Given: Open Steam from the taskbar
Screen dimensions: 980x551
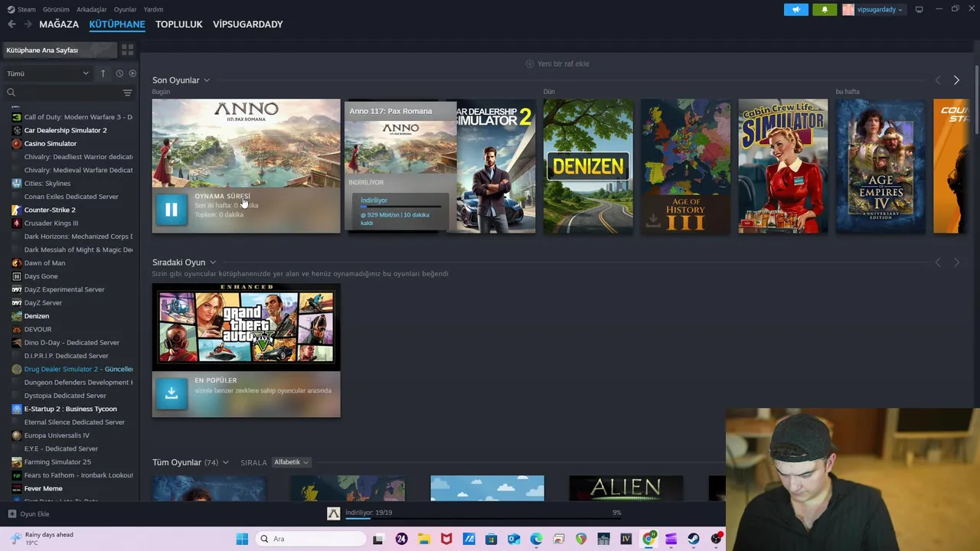Looking at the screenshot, I should coord(694,539).
